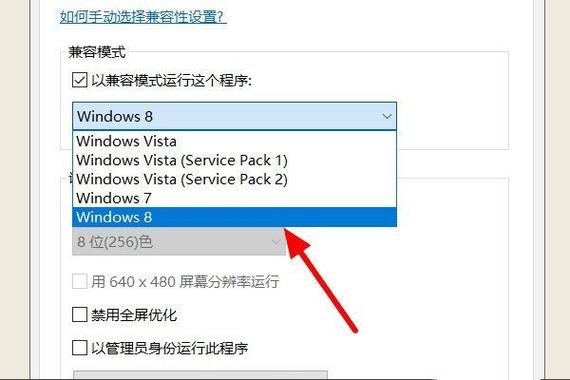The image size is (570, 380).
Task: Check the 用 640 x 480 屏幕分辨率运行 box
Action: point(80,281)
